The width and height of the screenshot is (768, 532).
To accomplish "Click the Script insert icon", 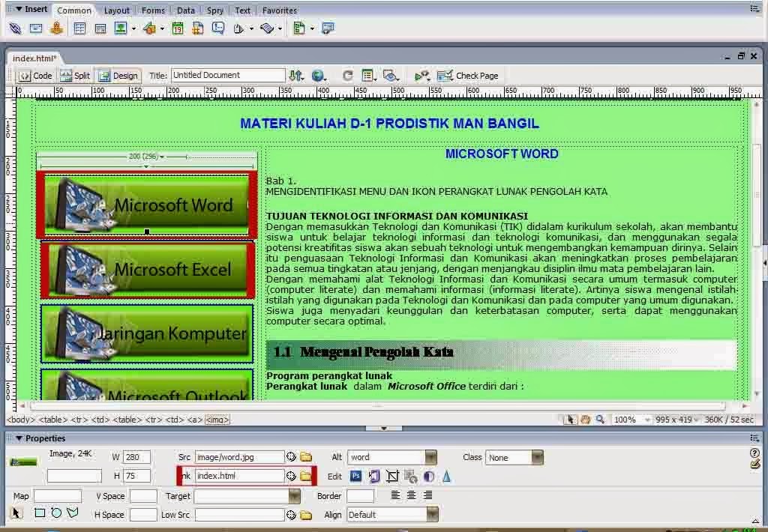I will [267, 28].
